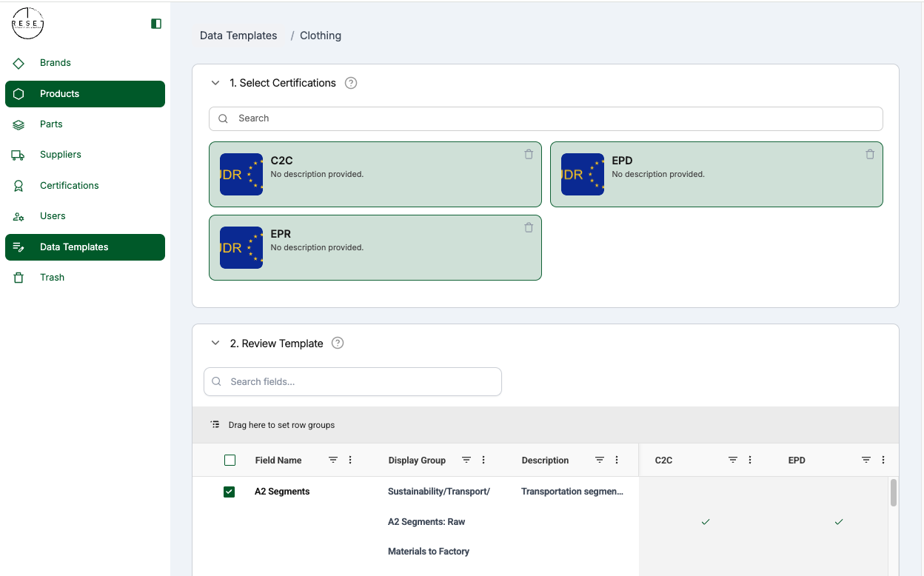Collapse the Select Certifications section
This screenshot has height=576, width=924.
(215, 83)
